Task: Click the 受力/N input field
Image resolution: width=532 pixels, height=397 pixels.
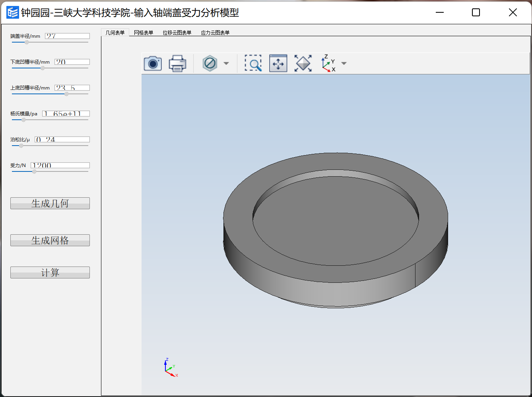Action: (60, 165)
